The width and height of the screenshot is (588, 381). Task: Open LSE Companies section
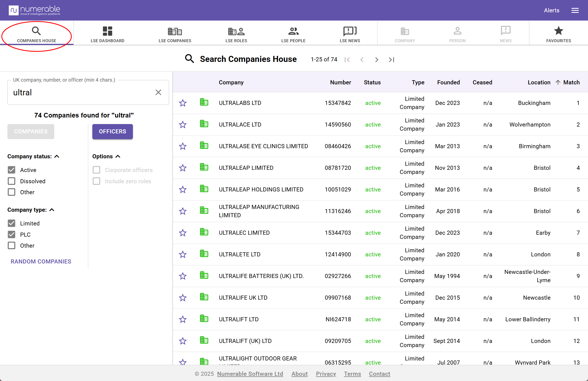coord(175,31)
